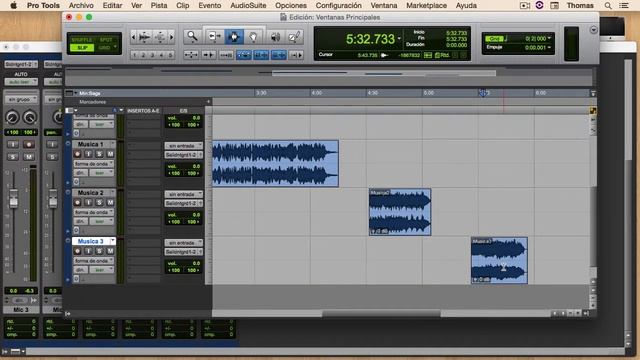Recall zoom preset 1
The height and width of the screenshot is (360, 640).
click(x=135, y=55)
